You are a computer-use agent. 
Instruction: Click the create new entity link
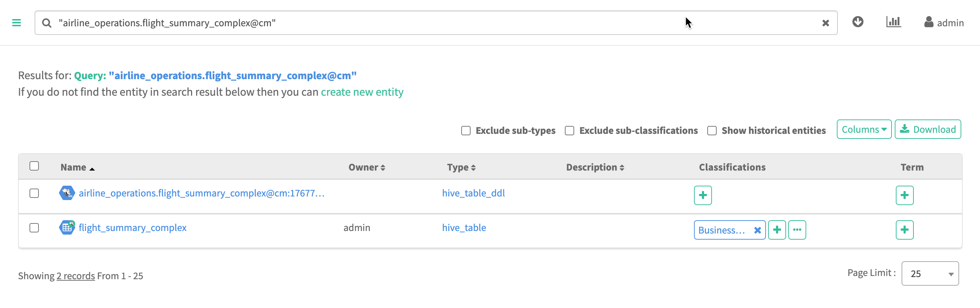click(362, 92)
